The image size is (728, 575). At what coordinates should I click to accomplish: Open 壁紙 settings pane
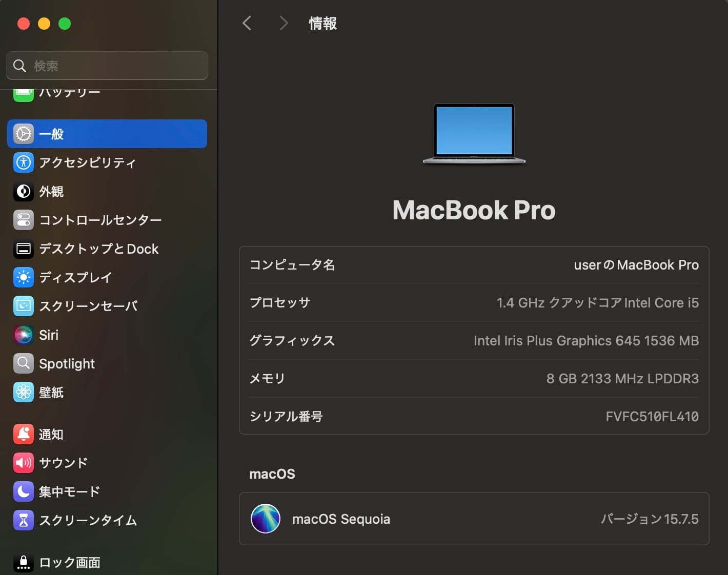107,392
